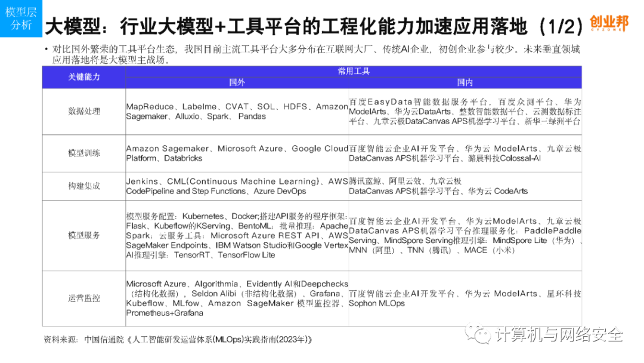Click the 模型训练 row label
The width and height of the screenshot is (644, 363).
84,153
